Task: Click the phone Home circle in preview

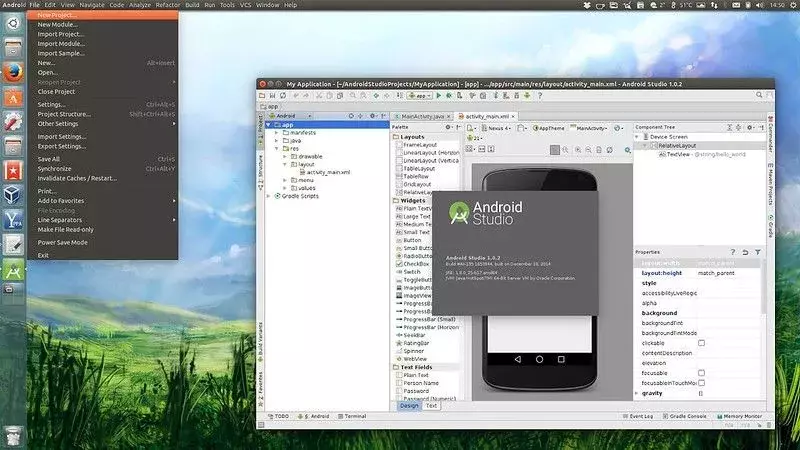Action: point(539,359)
